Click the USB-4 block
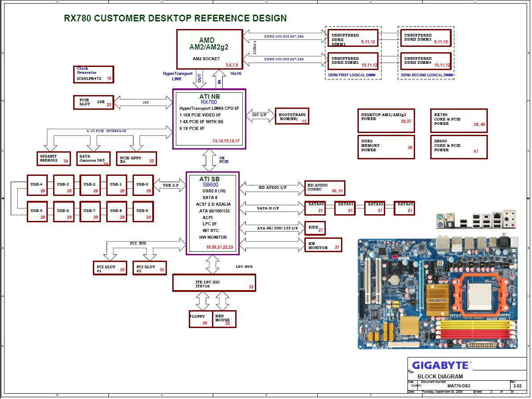 pos(37,185)
